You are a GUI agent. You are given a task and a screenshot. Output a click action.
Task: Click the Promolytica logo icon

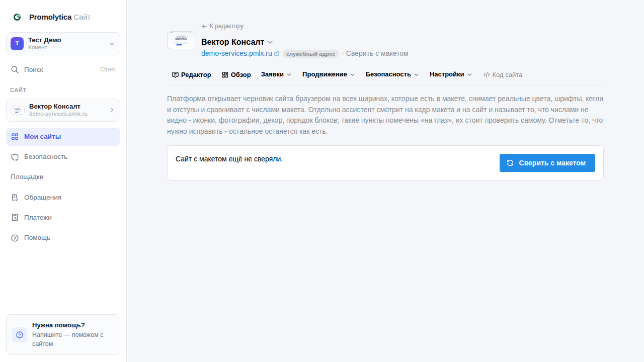click(17, 17)
